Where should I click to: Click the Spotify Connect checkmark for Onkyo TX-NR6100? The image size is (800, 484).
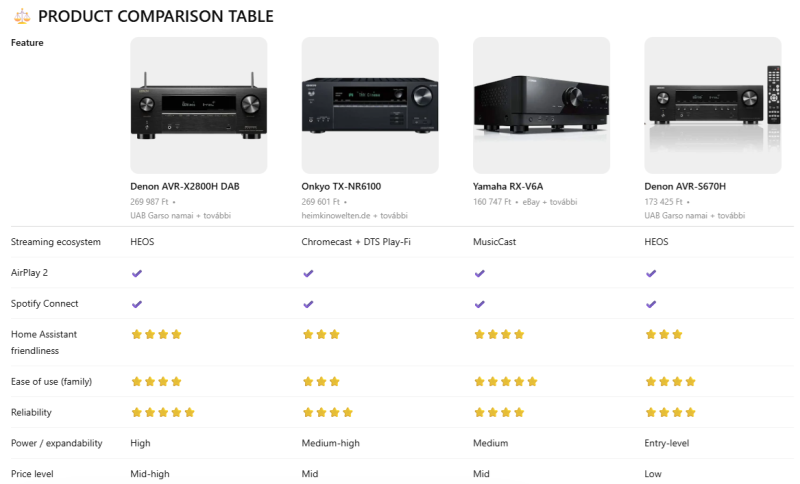pyautogui.click(x=308, y=304)
